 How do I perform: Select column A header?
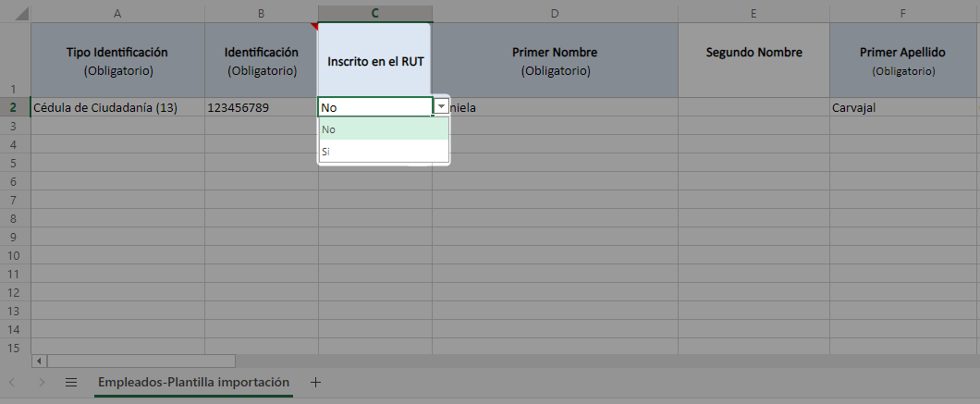(x=117, y=13)
